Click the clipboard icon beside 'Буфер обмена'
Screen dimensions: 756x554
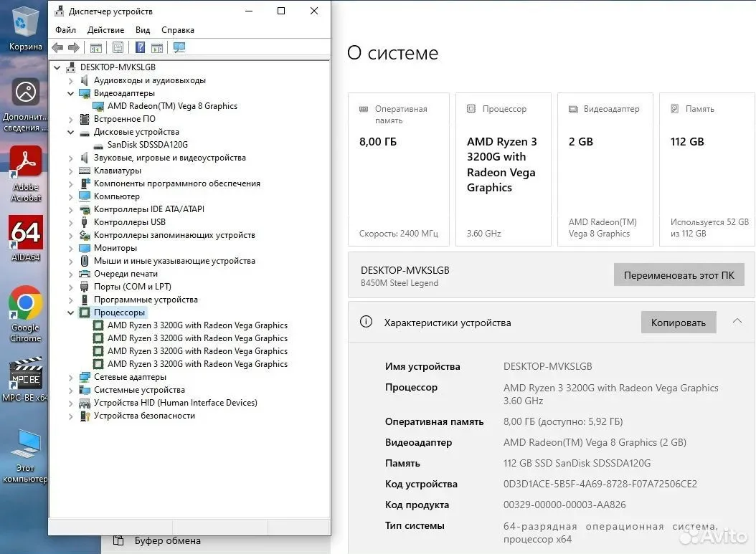(x=118, y=540)
